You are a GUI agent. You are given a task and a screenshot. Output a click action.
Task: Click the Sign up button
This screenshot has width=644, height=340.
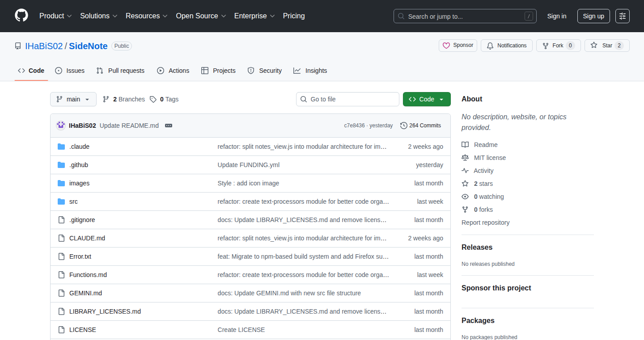pyautogui.click(x=593, y=16)
